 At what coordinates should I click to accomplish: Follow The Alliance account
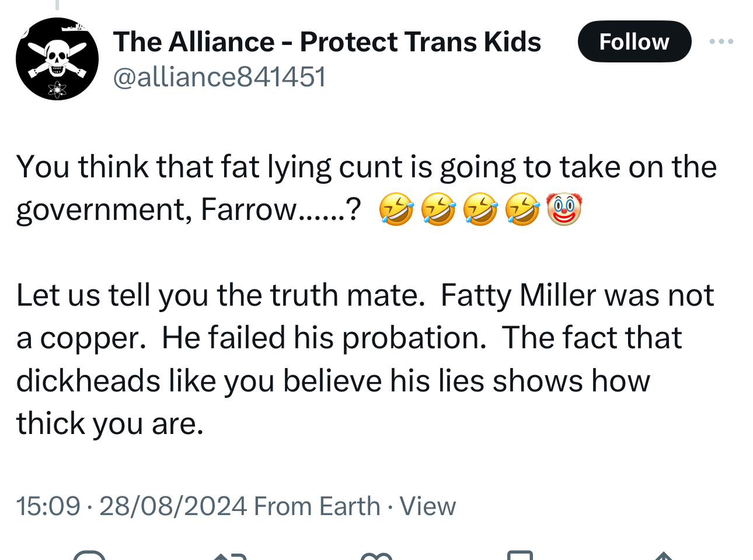click(634, 41)
